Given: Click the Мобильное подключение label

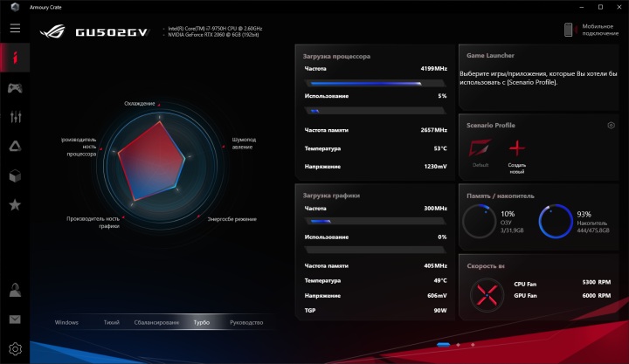Looking at the screenshot, I should point(600,30).
